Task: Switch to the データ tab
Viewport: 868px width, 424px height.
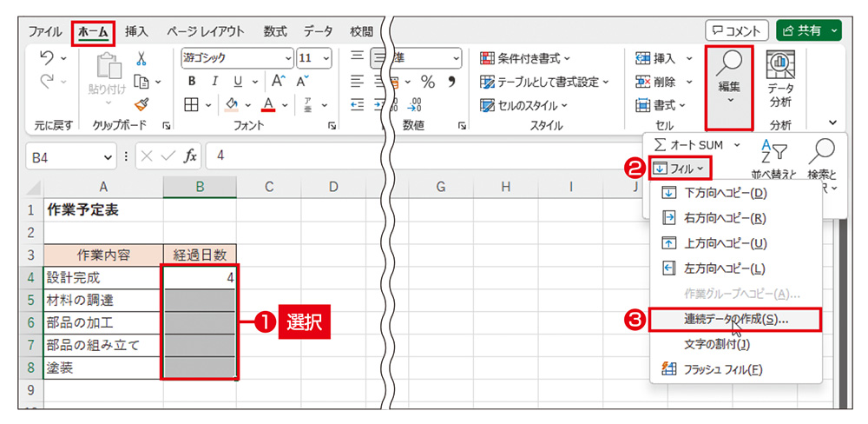Action: [x=318, y=31]
